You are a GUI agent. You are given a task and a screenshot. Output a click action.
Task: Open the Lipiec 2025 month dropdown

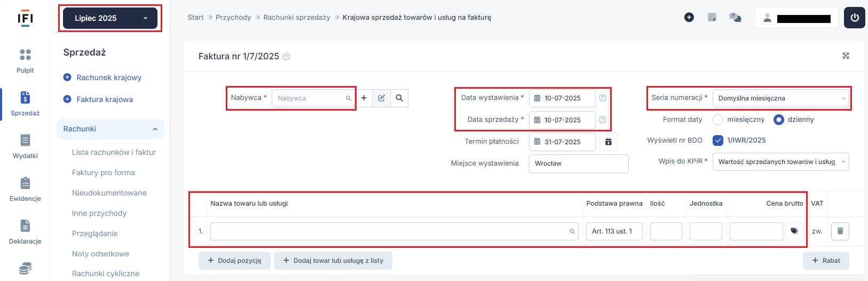[110, 18]
